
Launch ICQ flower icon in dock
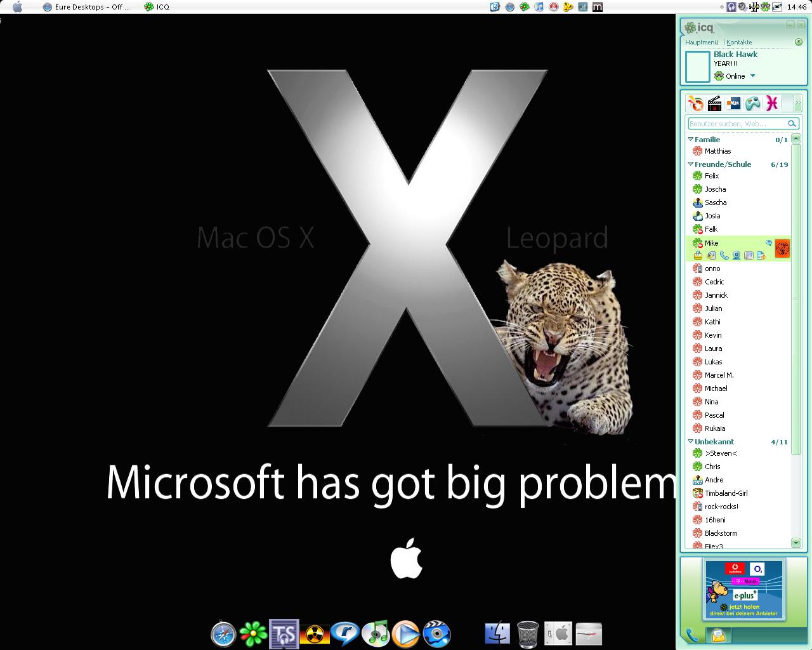click(x=252, y=634)
